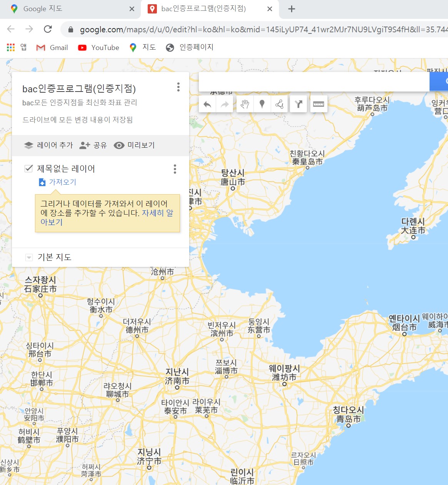Viewport: 448px width, 485px height.
Task: Open the 지도 maps bookmark
Action: [x=143, y=47]
